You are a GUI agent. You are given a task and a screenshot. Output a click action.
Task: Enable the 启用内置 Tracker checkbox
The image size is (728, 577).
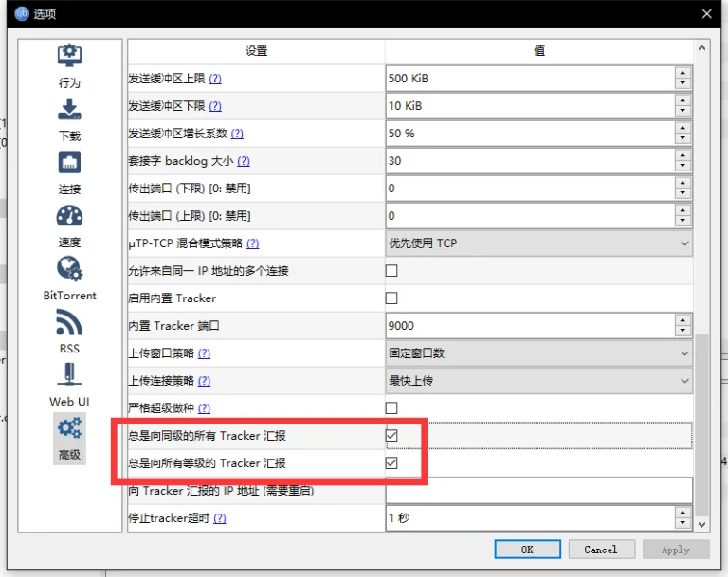pos(391,298)
